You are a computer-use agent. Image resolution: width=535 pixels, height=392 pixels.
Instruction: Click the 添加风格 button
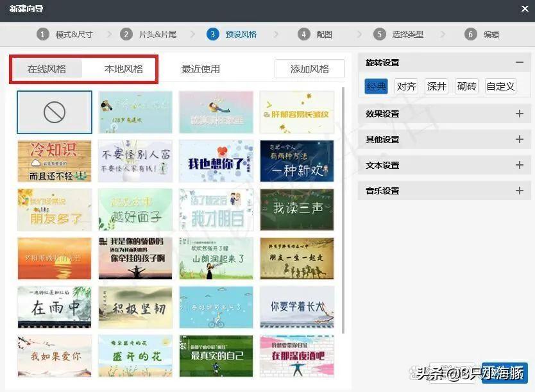click(309, 69)
